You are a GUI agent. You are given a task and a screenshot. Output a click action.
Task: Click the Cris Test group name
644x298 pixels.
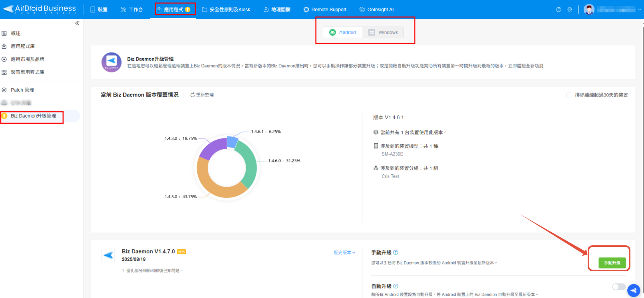point(390,176)
